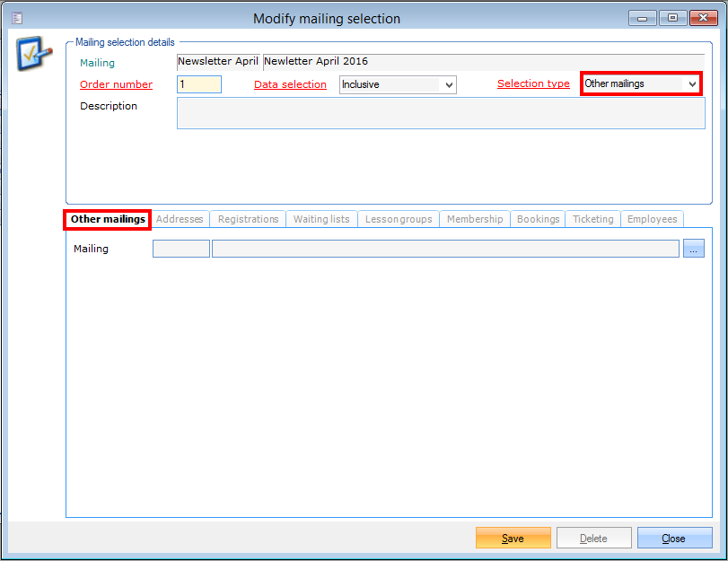Save the mailing selection

[x=513, y=539]
